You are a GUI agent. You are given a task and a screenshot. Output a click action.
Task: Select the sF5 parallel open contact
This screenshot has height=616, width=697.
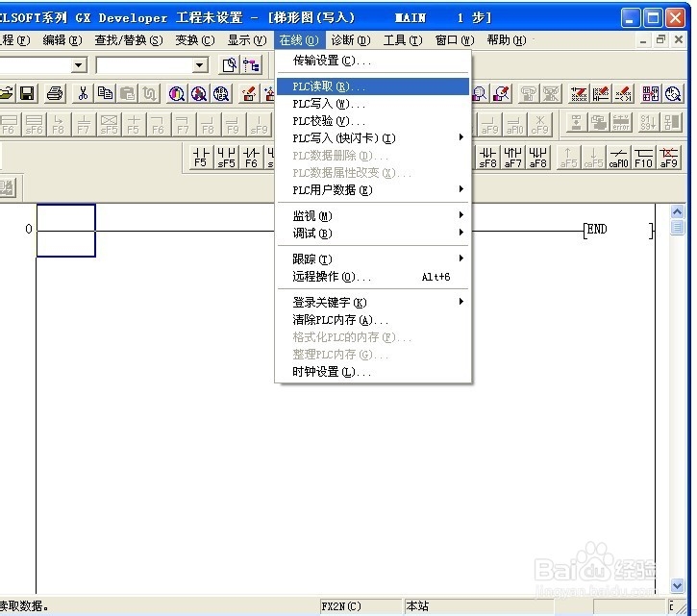[x=226, y=158]
